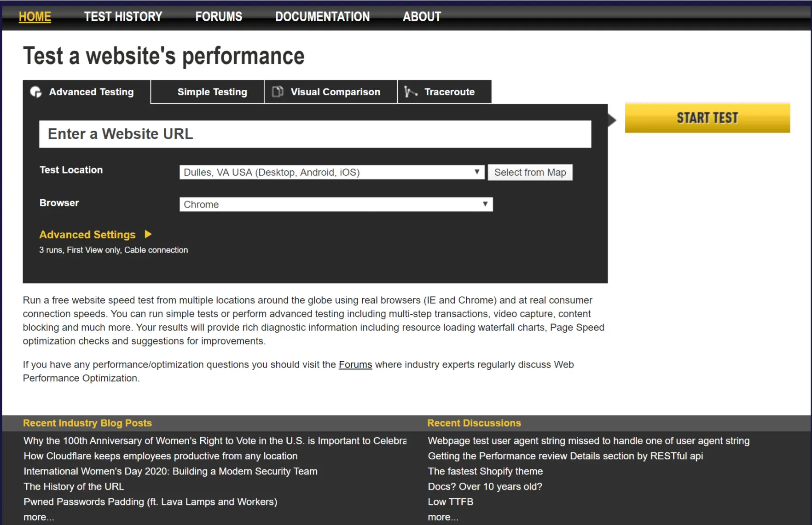The height and width of the screenshot is (525, 812).
Task: Click the Select from Map button
Action: tap(530, 172)
